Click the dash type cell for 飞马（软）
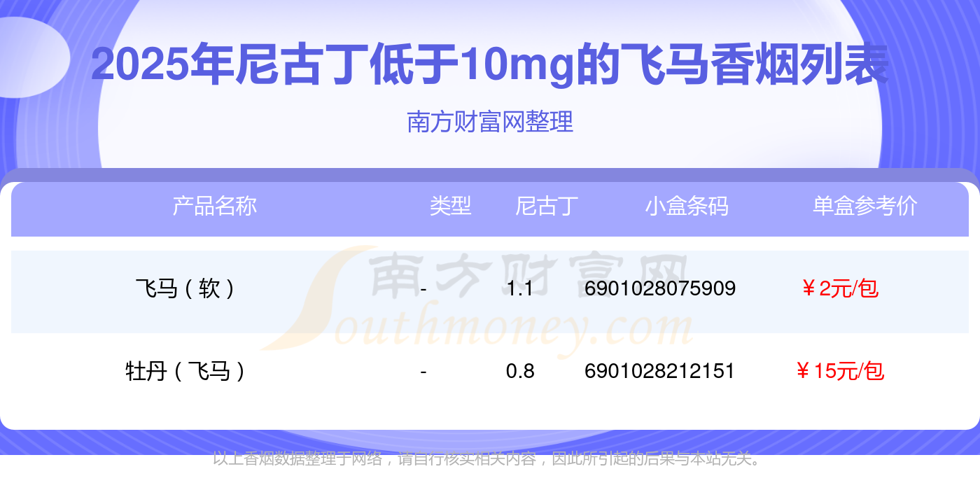980x490 pixels. pyautogui.click(x=423, y=288)
